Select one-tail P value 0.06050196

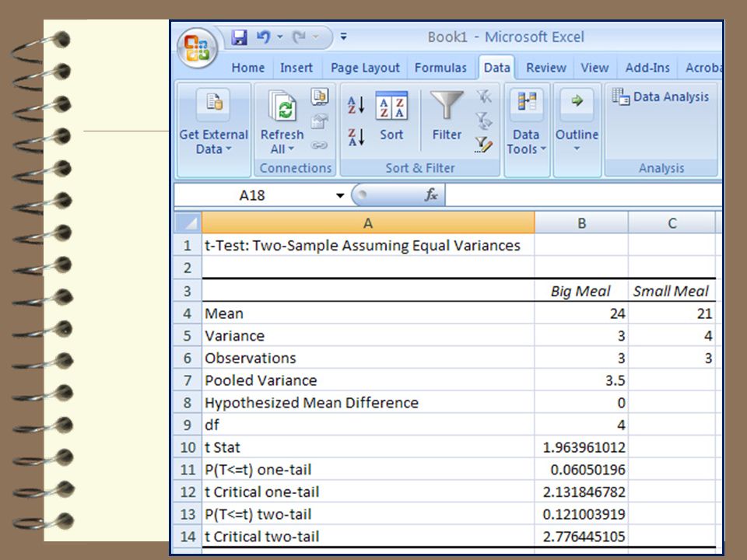tap(581, 470)
